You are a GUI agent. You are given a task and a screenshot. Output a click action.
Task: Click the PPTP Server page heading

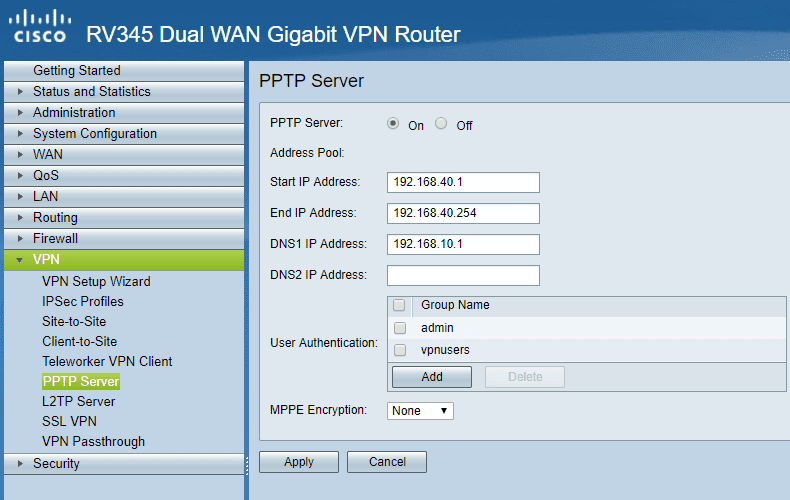[311, 81]
